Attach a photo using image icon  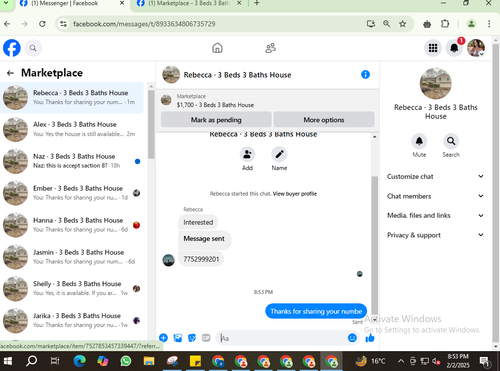click(178, 338)
